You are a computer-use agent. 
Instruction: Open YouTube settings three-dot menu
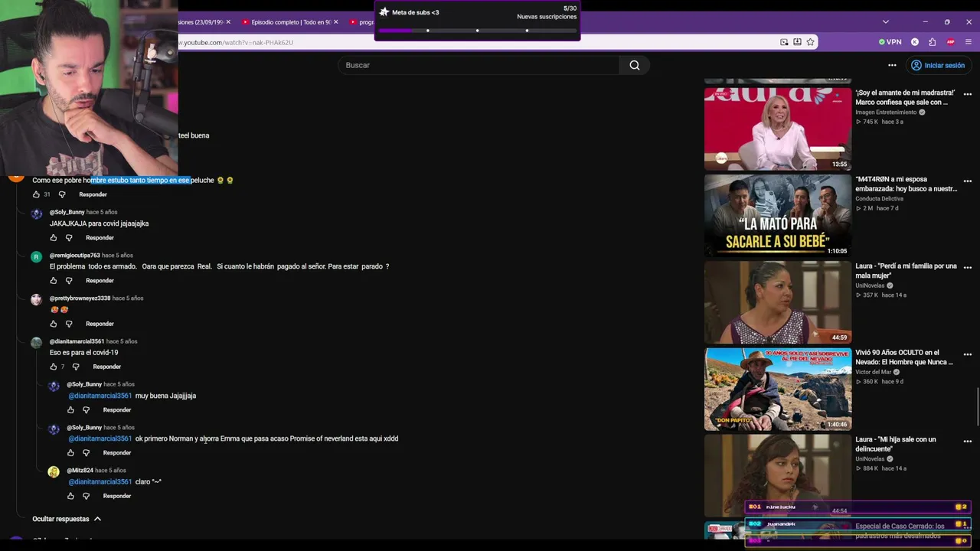pyautogui.click(x=892, y=65)
